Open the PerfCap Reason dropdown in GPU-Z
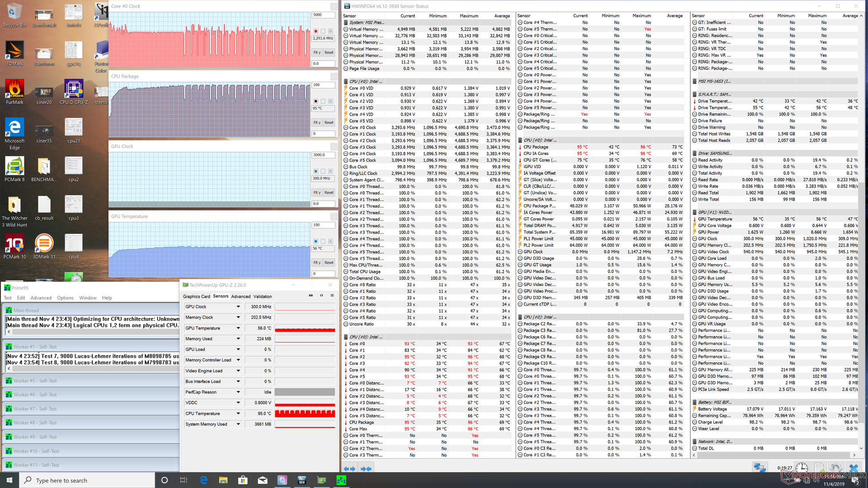Image resolution: width=868 pixels, height=488 pixels. coord(238,392)
